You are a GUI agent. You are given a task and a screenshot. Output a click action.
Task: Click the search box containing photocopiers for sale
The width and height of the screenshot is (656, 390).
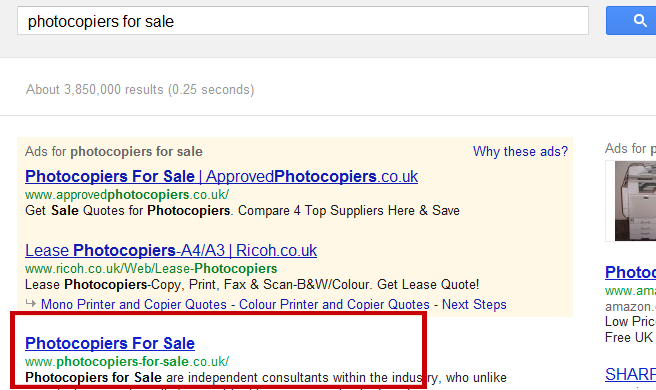(x=303, y=21)
